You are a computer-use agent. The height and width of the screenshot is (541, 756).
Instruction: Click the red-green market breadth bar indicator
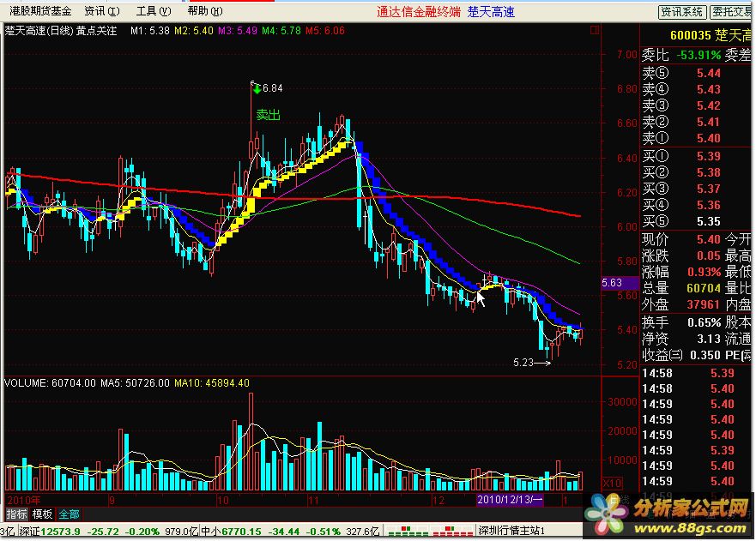[429, 531]
